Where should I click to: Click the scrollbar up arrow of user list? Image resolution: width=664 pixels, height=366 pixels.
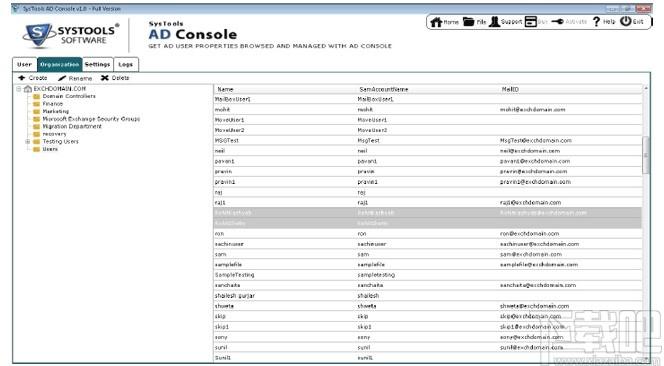click(646, 88)
